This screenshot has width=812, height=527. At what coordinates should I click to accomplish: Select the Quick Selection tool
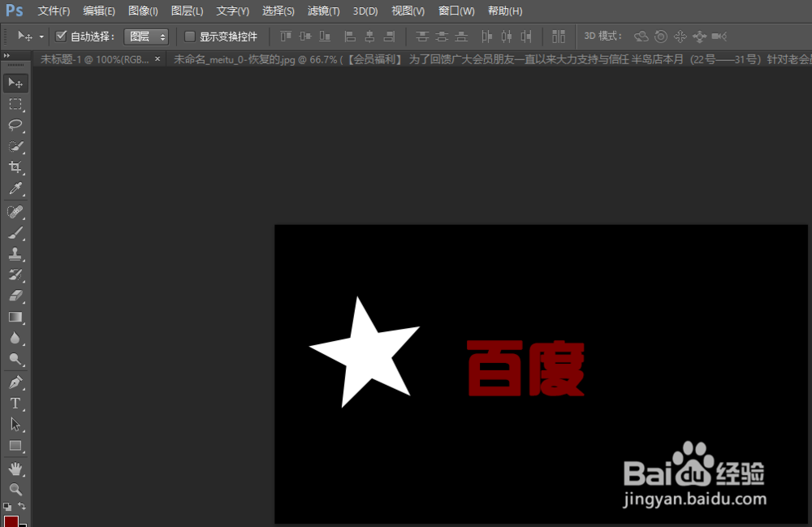(x=15, y=146)
